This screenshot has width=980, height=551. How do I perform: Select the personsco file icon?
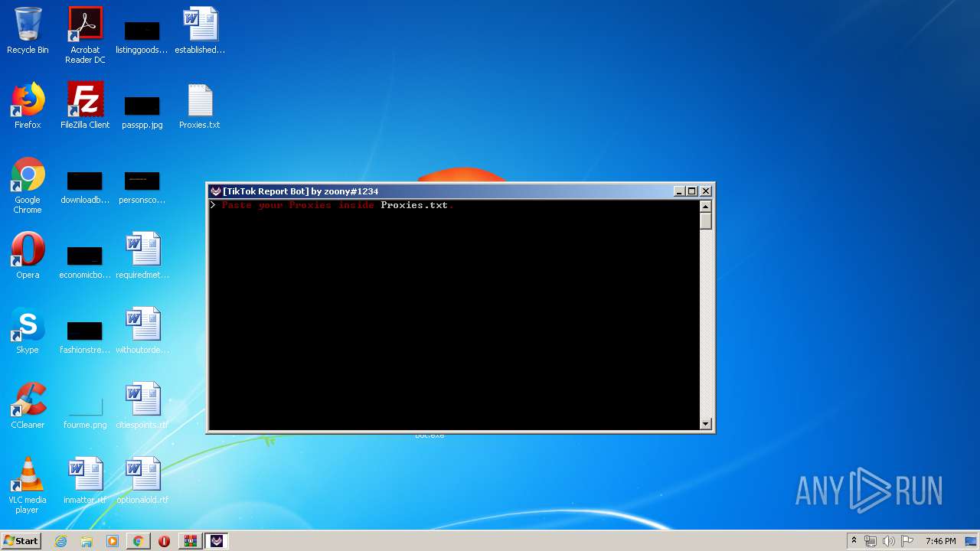click(142, 187)
